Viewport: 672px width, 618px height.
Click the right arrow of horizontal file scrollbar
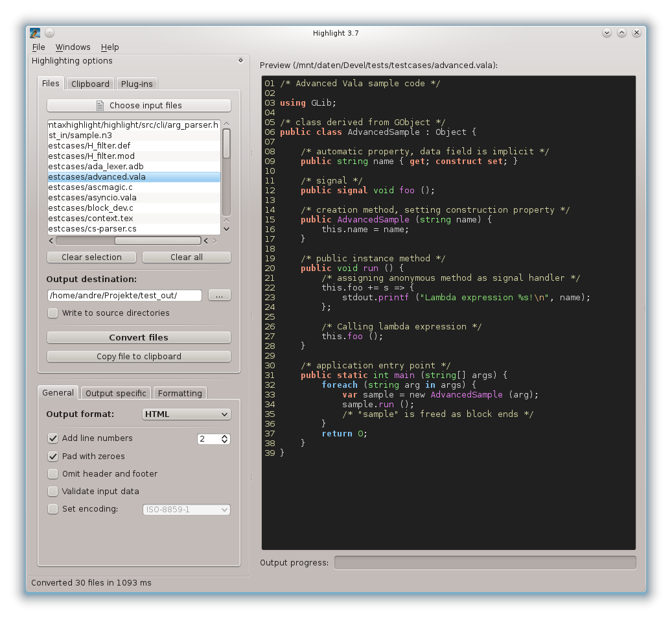point(214,241)
